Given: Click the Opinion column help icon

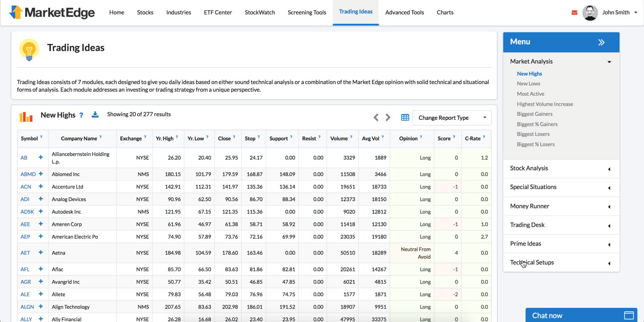Looking at the screenshot, I should [x=421, y=137].
